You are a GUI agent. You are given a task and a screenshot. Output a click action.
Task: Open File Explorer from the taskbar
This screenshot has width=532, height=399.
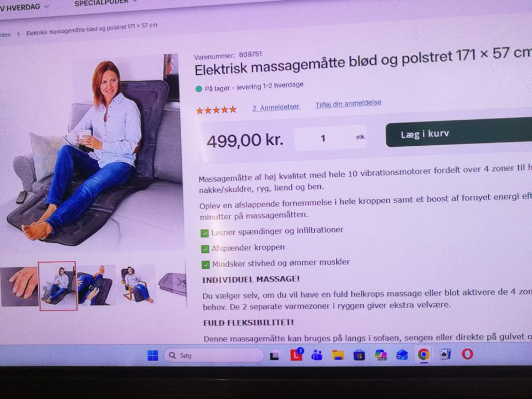[x=338, y=355]
